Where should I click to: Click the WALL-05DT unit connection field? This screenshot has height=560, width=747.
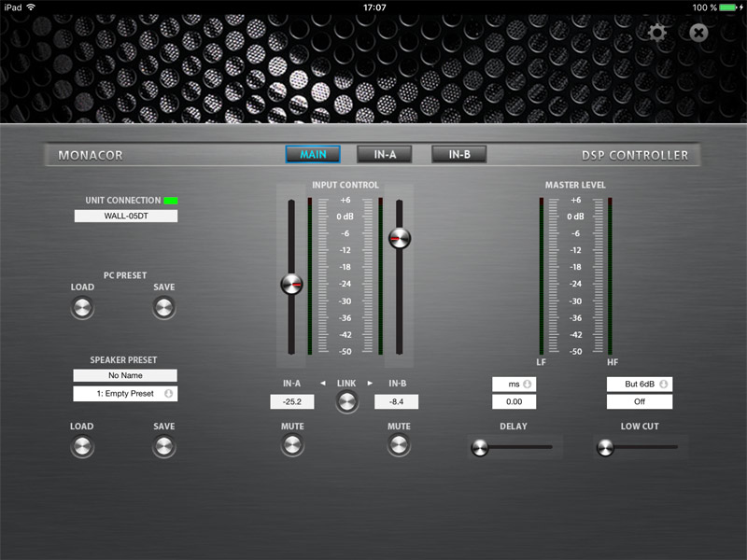125,217
